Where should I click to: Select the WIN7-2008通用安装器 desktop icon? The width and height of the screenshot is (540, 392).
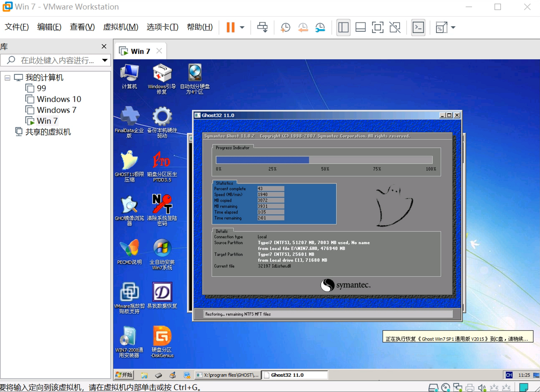(x=129, y=342)
